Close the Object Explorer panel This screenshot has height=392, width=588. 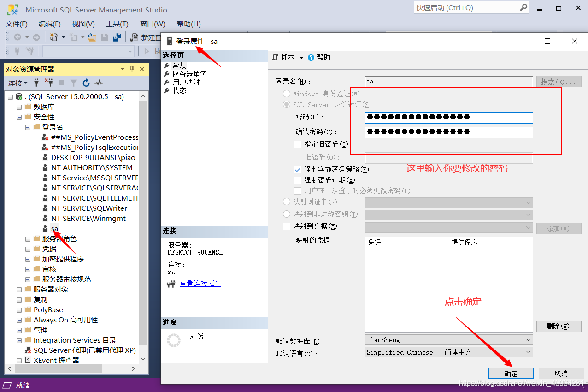142,69
